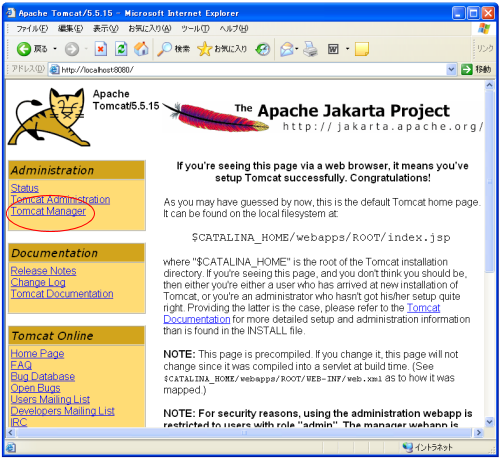Open the Release Notes link

pos(43,271)
